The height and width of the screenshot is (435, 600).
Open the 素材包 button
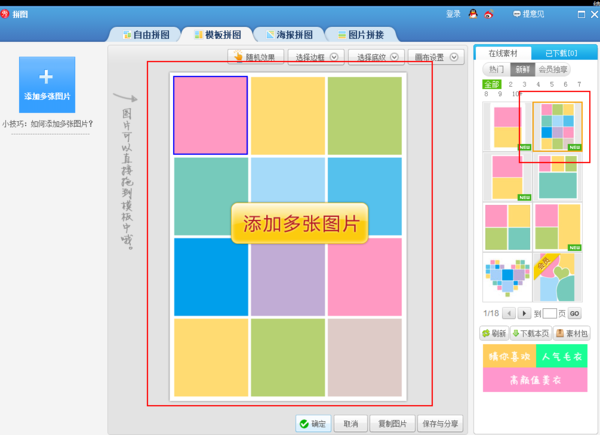[572, 333]
